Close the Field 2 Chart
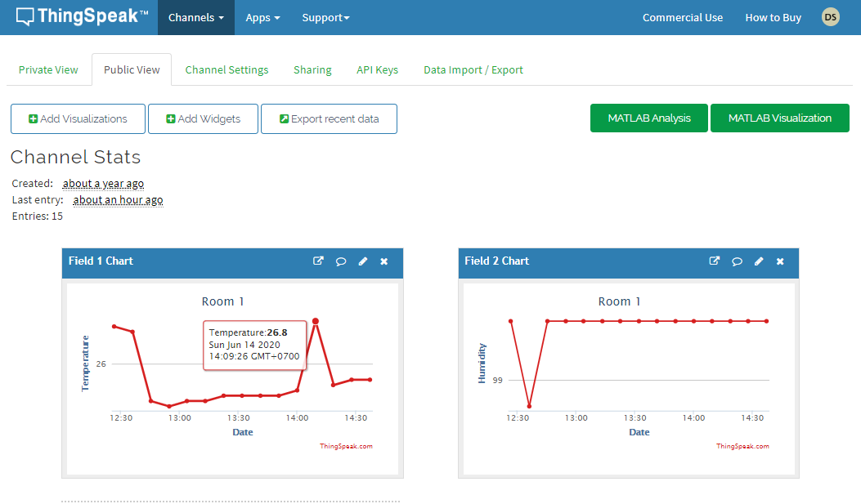This screenshot has height=504, width=861. 780,261
